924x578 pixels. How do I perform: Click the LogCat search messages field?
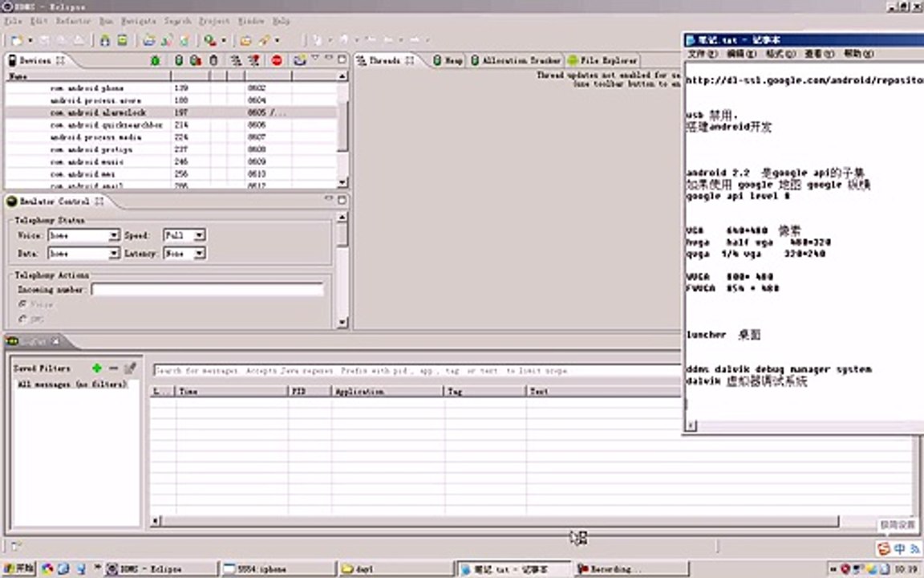(417, 371)
